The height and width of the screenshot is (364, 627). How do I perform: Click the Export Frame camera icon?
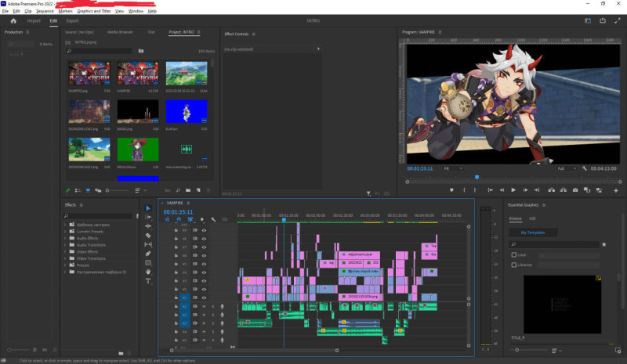point(575,190)
